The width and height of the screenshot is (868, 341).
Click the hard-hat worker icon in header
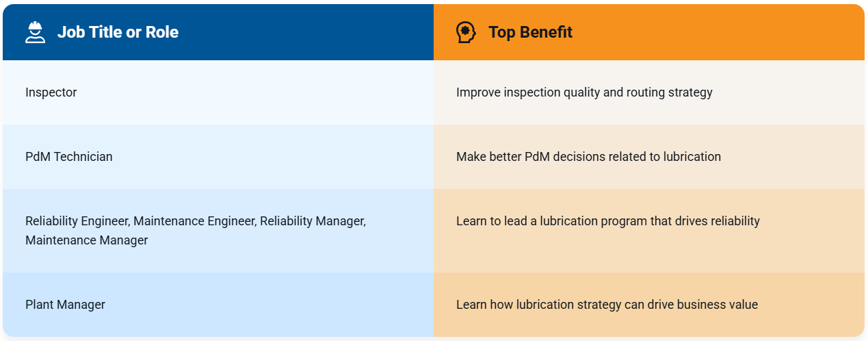click(x=35, y=32)
